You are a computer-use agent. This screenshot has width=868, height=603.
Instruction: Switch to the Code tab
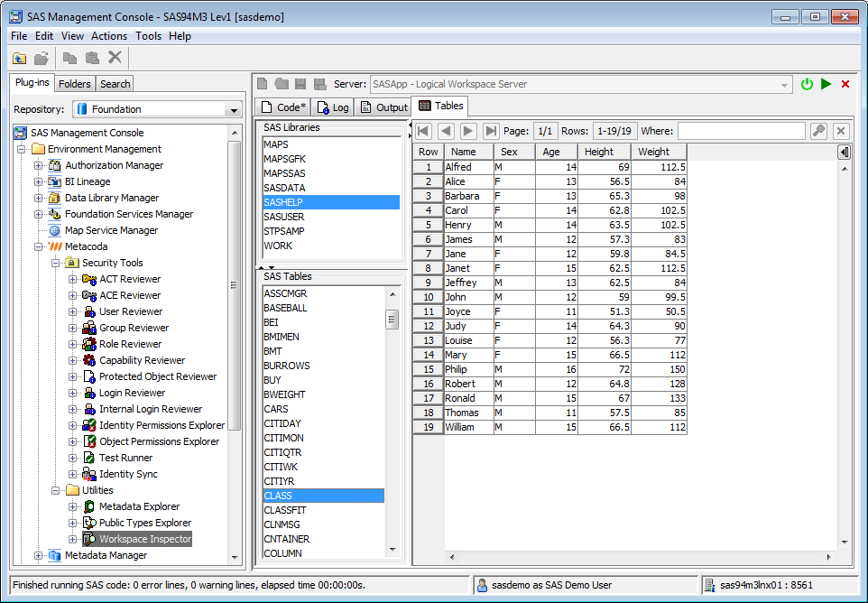pyautogui.click(x=283, y=107)
